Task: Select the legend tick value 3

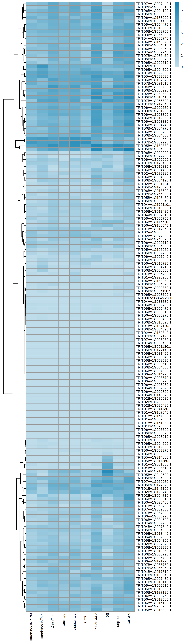Action: [182, 33]
